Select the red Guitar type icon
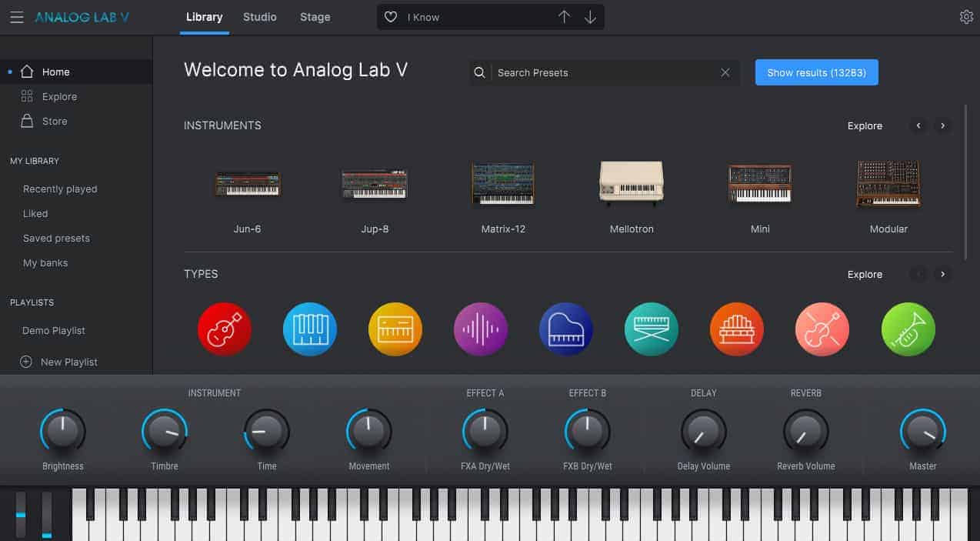 click(224, 329)
